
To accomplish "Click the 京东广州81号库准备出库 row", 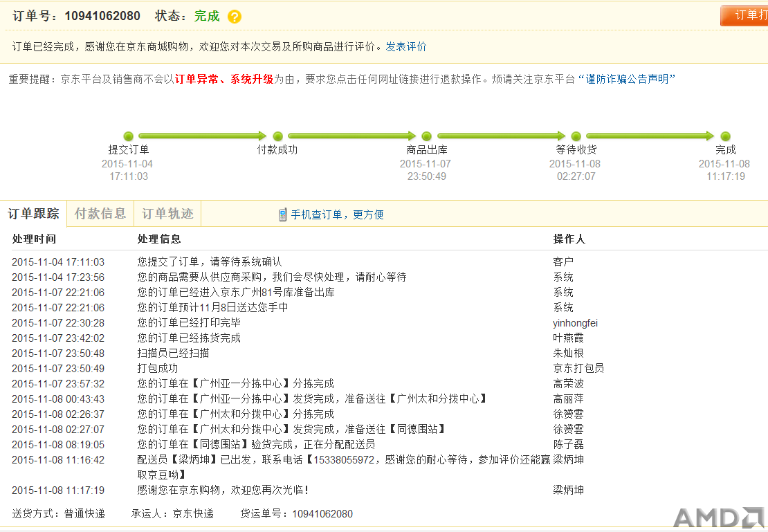I will [x=236, y=293].
